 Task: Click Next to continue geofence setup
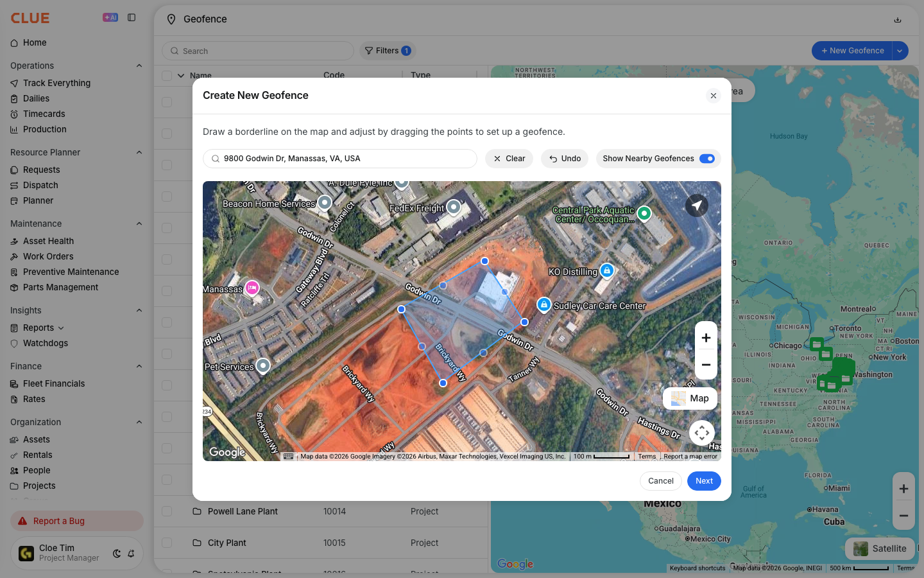[704, 481]
